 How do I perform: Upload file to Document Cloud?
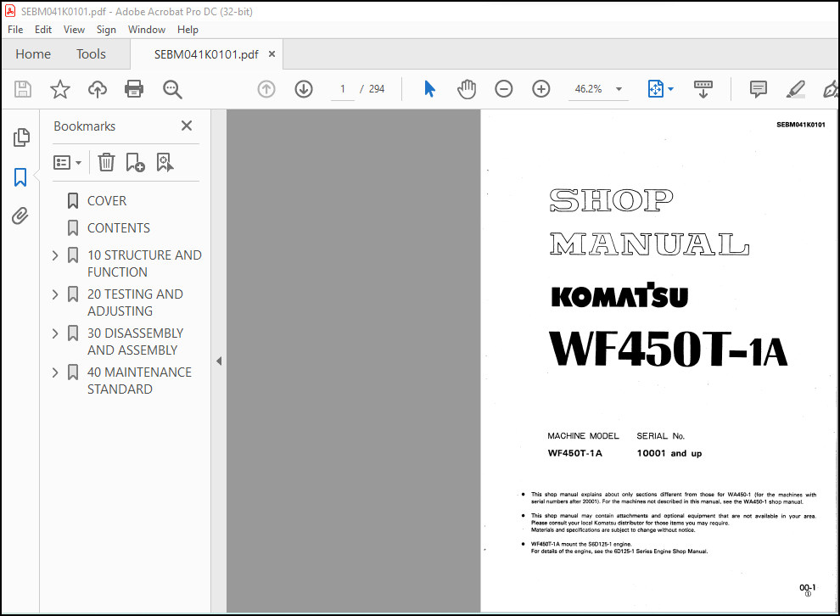pyautogui.click(x=97, y=89)
